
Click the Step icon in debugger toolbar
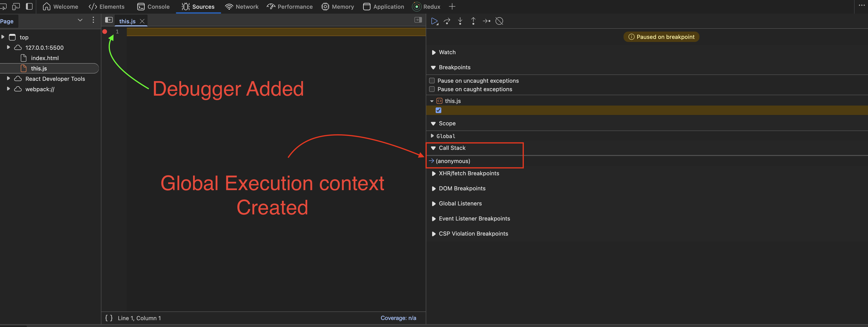(x=486, y=21)
